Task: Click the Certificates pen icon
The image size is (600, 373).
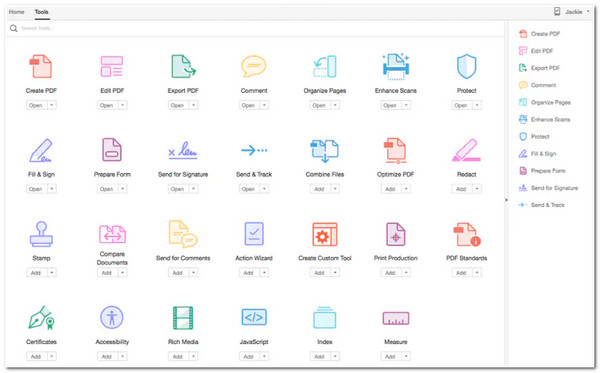Action: [41, 318]
